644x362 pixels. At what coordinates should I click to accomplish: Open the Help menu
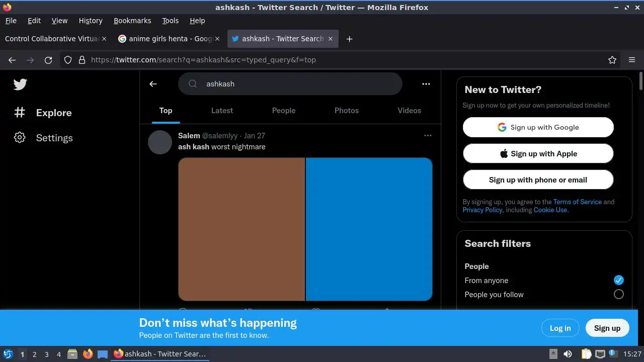coord(197,21)
